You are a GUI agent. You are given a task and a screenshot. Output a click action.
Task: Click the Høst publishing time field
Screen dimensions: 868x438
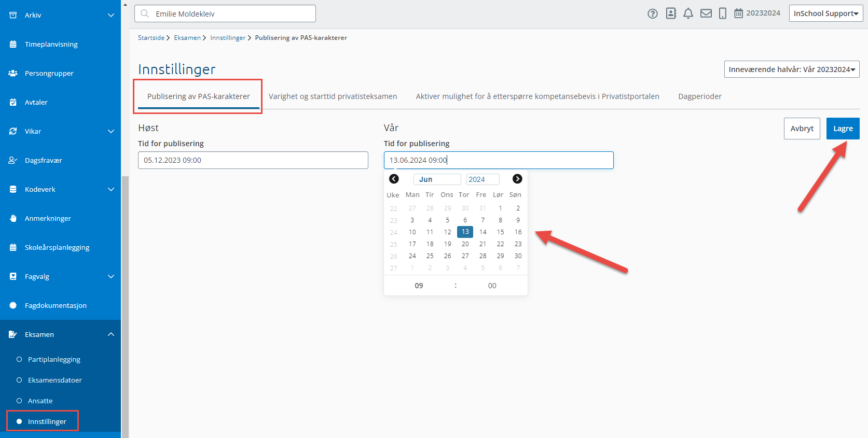(253, 160)
